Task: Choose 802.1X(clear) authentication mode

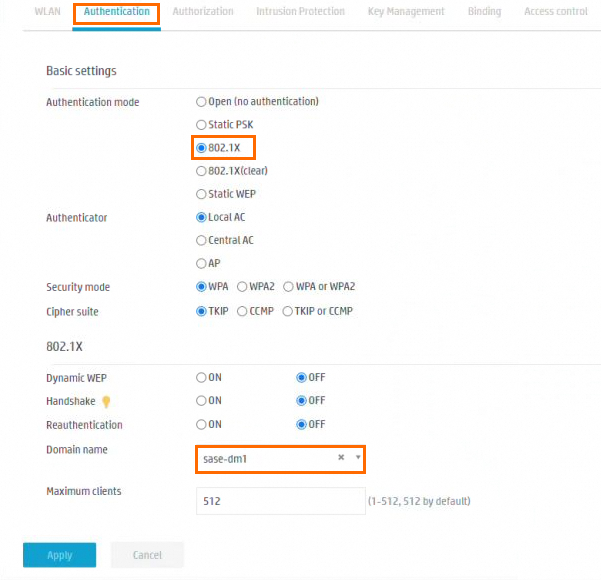Action: coord(201,171)
